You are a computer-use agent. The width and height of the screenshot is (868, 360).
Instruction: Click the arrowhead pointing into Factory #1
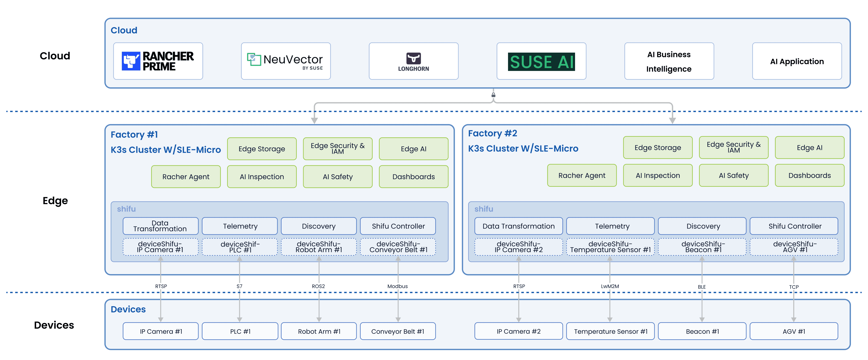tap(314, 120)
